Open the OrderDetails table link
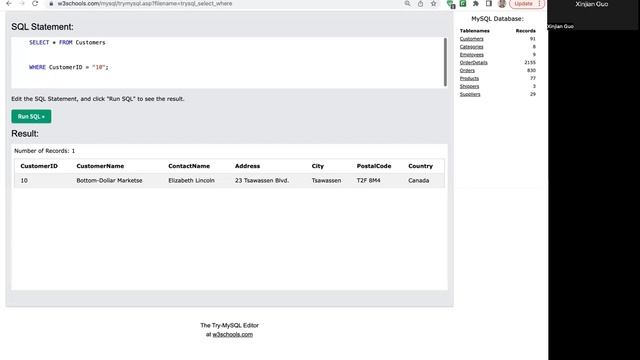The image size is (640, 360). pyautogui.click(x=473, y=62)
